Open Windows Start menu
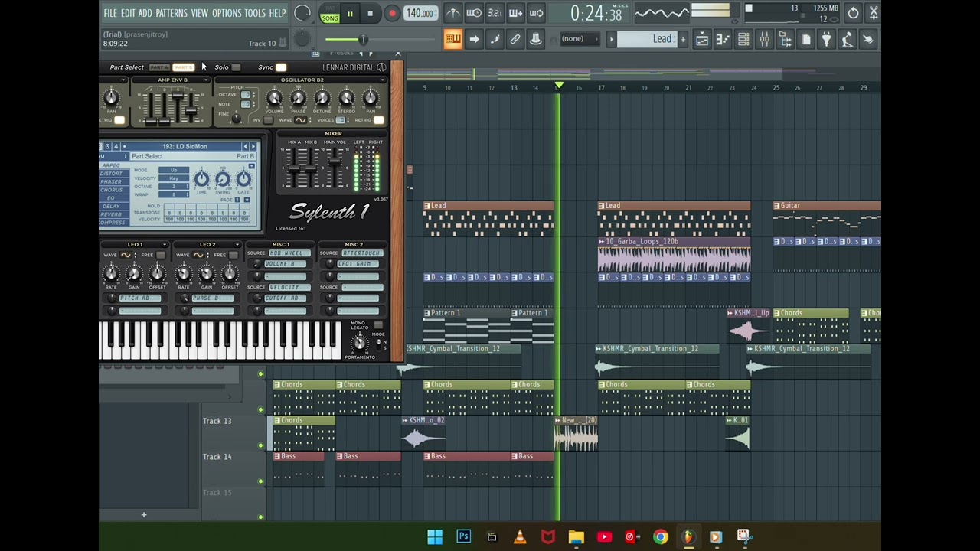The image size is (980, 551). [435, 536]
